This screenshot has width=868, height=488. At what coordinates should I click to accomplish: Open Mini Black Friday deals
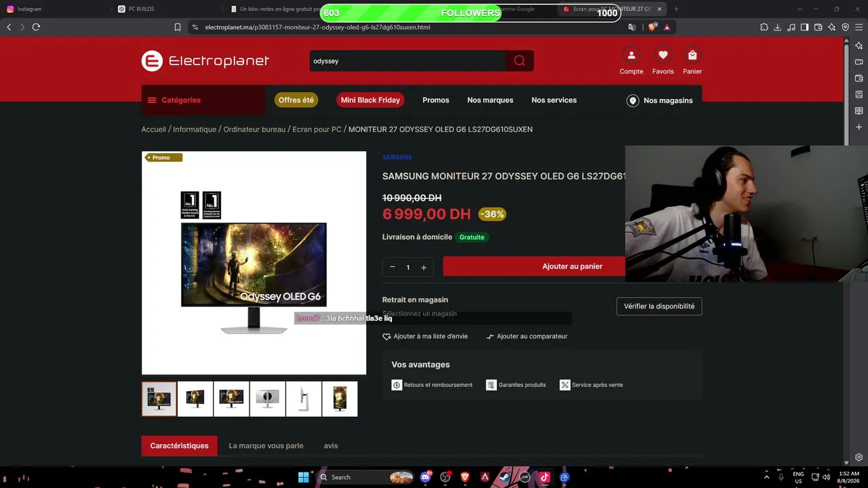[x=370, y=100]
